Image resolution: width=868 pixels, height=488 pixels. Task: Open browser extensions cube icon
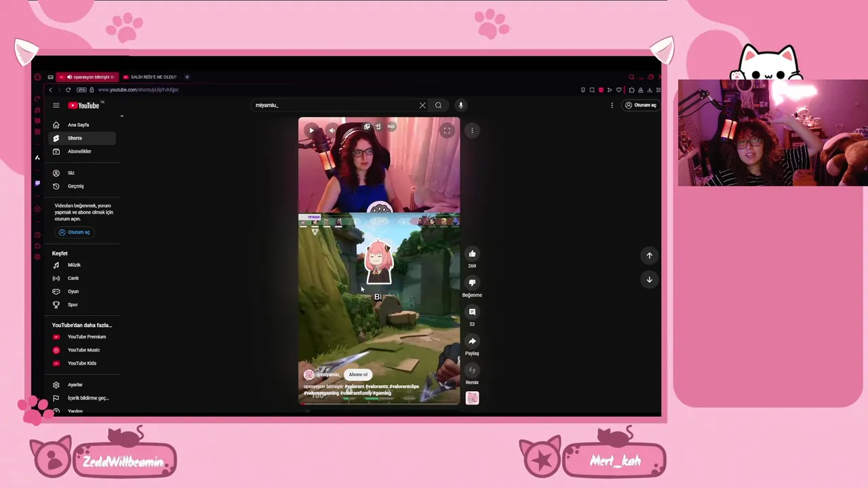pos(632,89)
